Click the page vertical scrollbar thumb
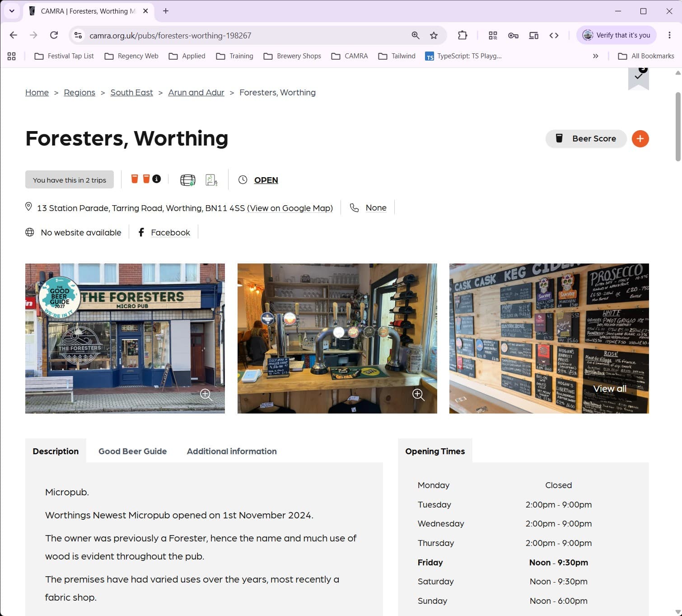Image resolution: width=682 pixels, height=616 pixels. pos(678,127)
